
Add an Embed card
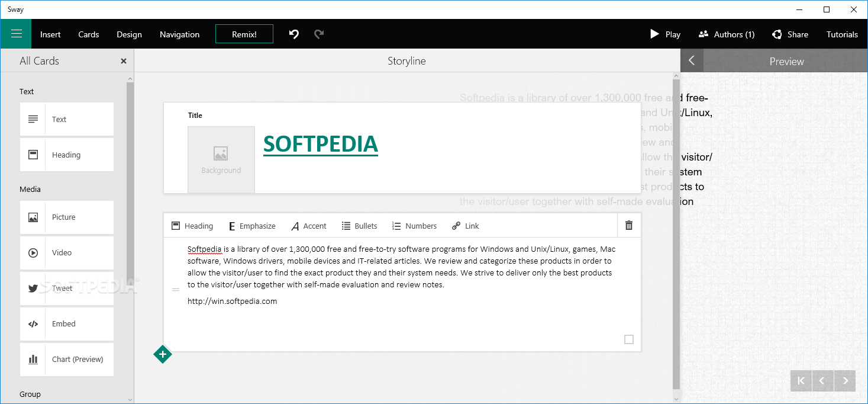[67, 323]
